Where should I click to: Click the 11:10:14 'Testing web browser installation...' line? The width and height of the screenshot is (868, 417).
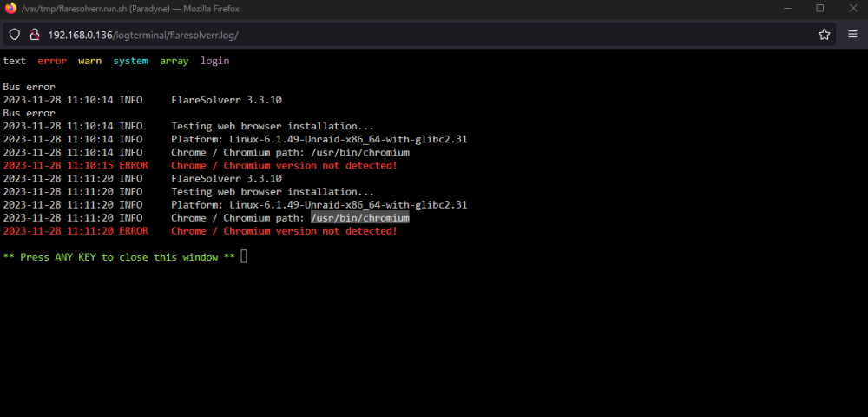[188, 126]
